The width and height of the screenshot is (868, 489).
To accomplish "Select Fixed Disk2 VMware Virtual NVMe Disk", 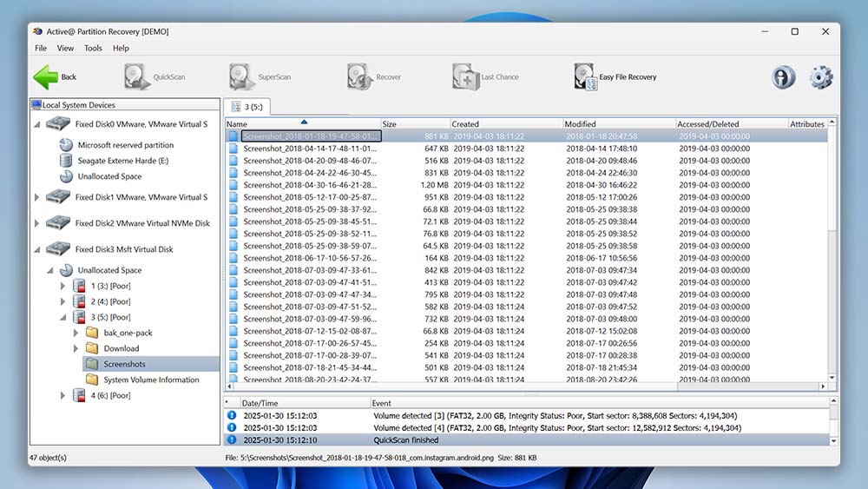I will pyautogui.click(x=142, y=223).
